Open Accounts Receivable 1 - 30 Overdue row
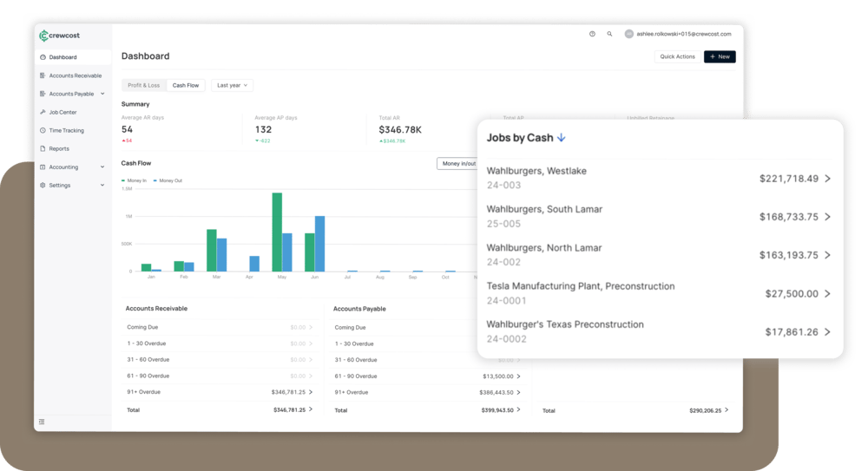Image resolution: width=868 pixels, height=471 pixels. pos(220,343)
